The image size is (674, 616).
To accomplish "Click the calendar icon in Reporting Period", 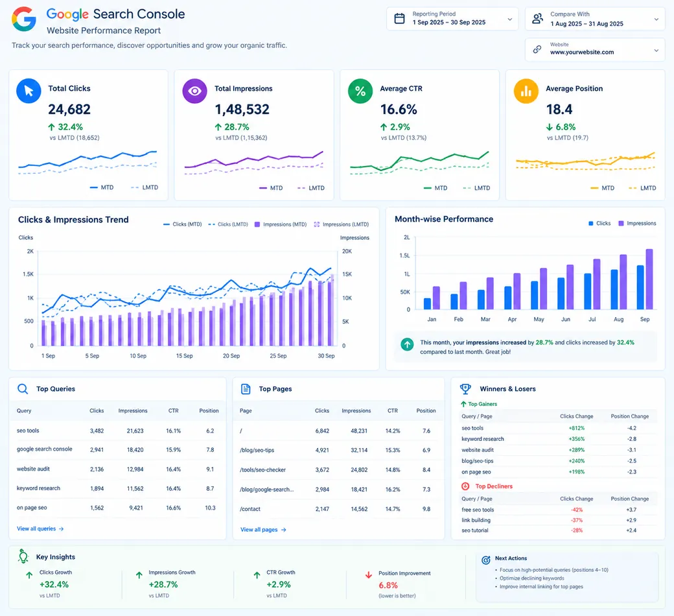I will click(x=399, y=19).
